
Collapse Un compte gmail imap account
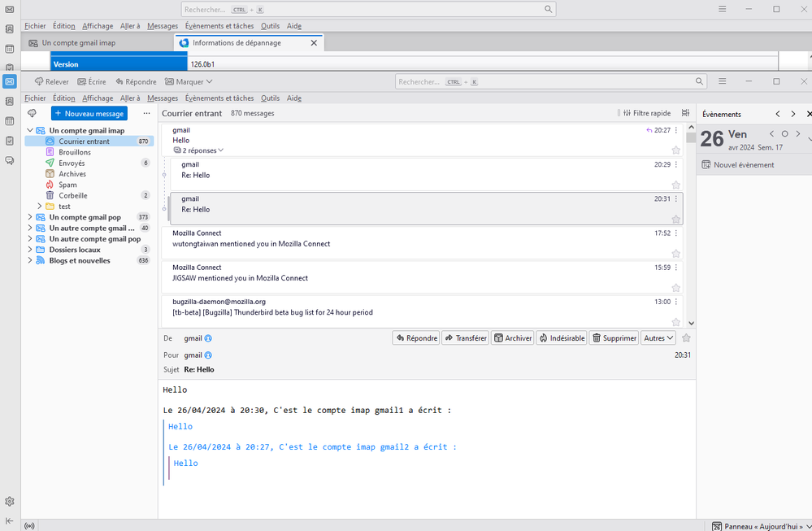click(x=30, y=131)
